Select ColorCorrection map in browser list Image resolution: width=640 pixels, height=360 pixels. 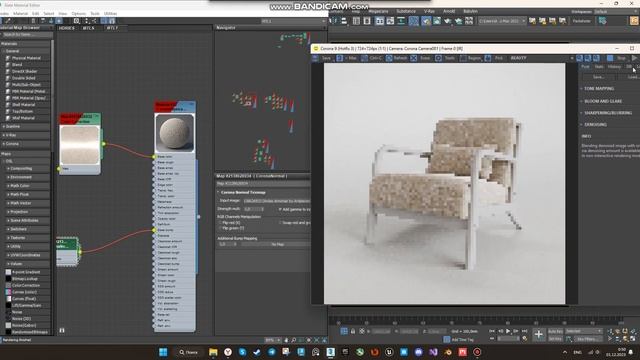click(x=25, y=285)
